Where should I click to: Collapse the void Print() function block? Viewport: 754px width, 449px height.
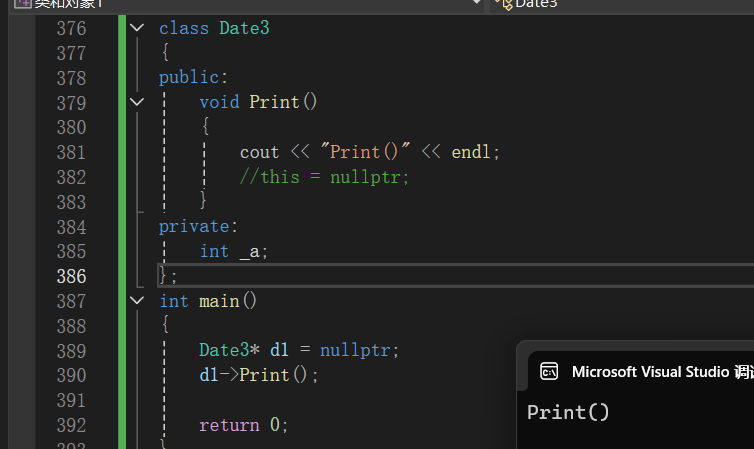(x=137, y=102)
